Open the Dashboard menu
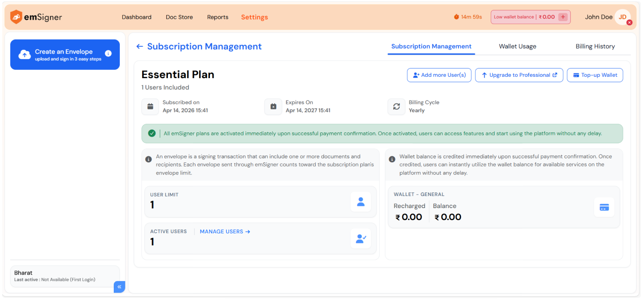Screen dimensions: 644x299 point(137,17)
